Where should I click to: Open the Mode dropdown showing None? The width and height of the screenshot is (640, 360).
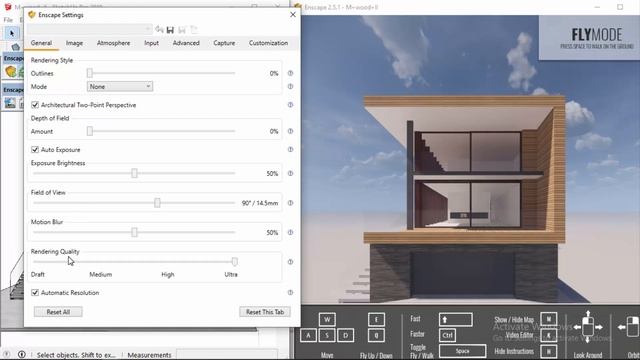(120, 87)
